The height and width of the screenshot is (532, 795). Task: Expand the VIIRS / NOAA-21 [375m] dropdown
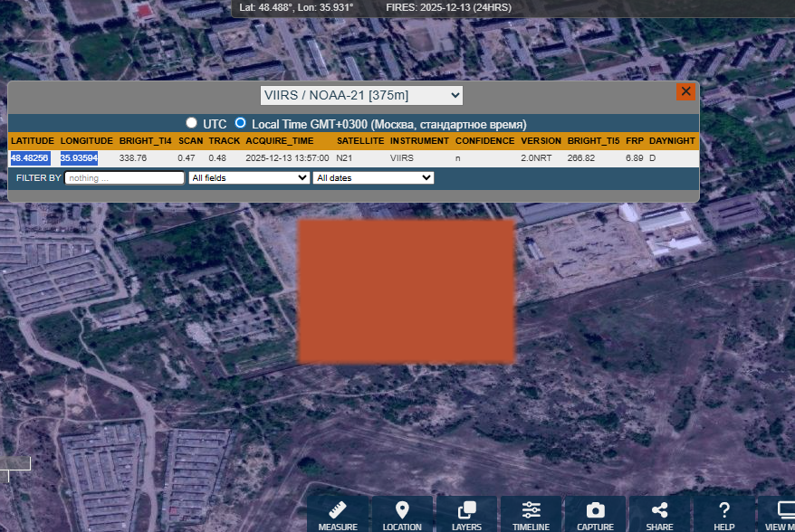360,95
